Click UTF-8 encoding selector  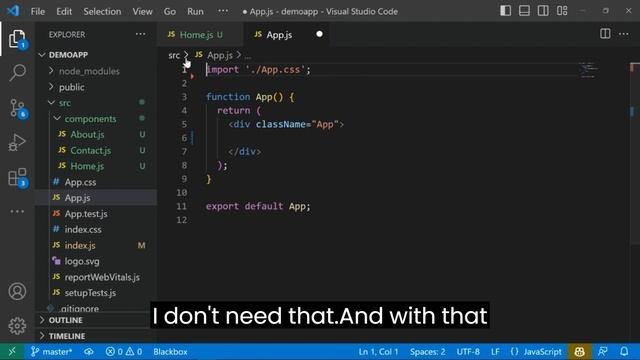468,351
